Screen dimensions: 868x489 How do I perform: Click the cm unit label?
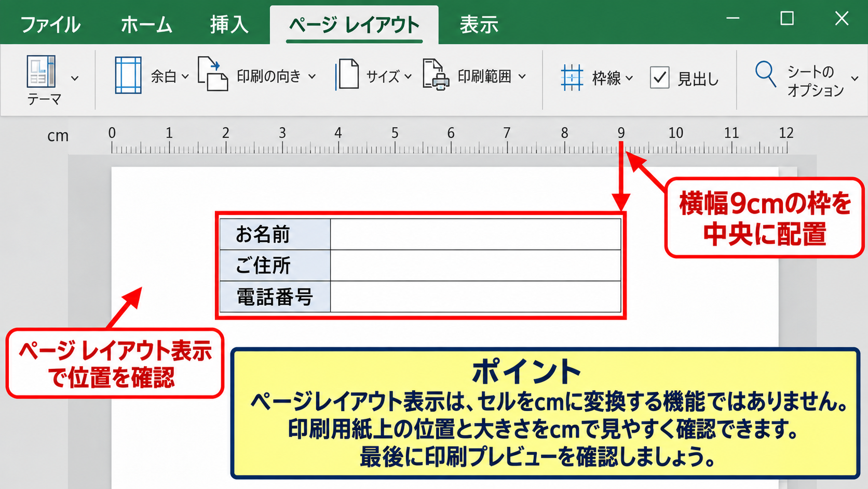58,136
